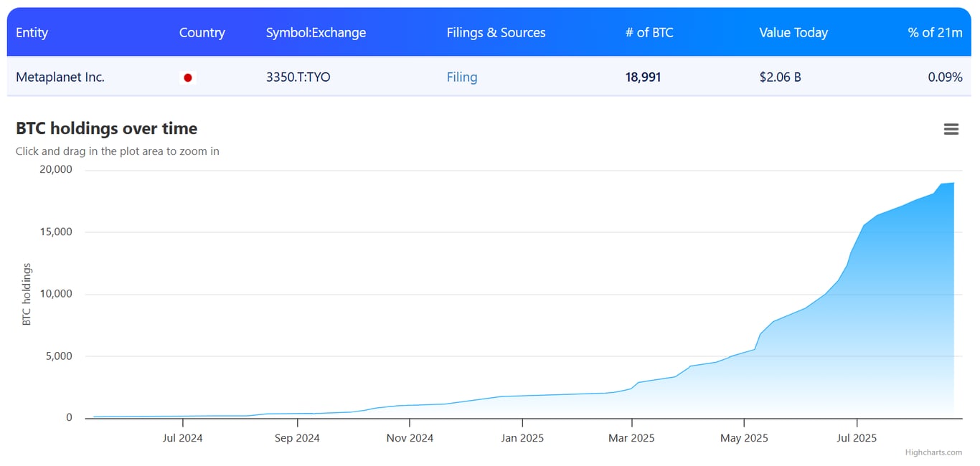Open the Filing source for Metaplanet Inc.
Image resolution: width=980 pixels, height=466 pixels.
461,77
